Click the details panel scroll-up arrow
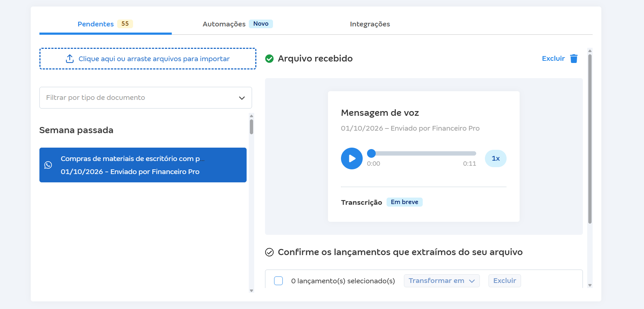Screen dimensions: 644x309 tap(590, 51)
